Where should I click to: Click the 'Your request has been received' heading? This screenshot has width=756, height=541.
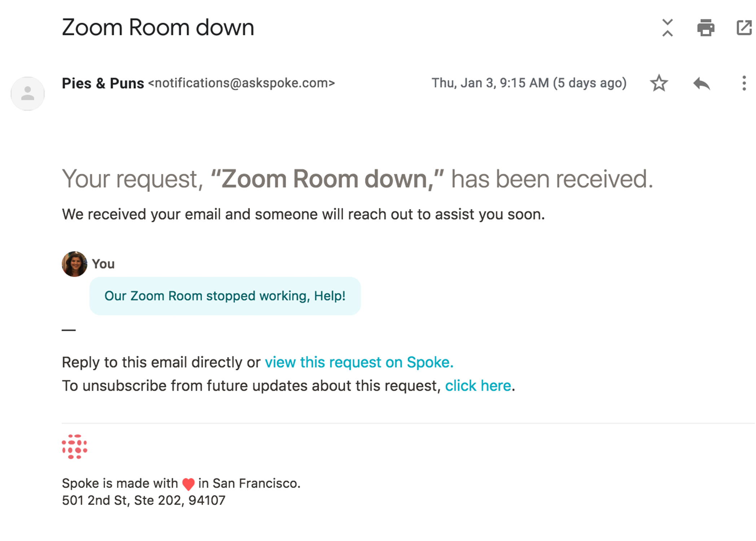(357, 179)
